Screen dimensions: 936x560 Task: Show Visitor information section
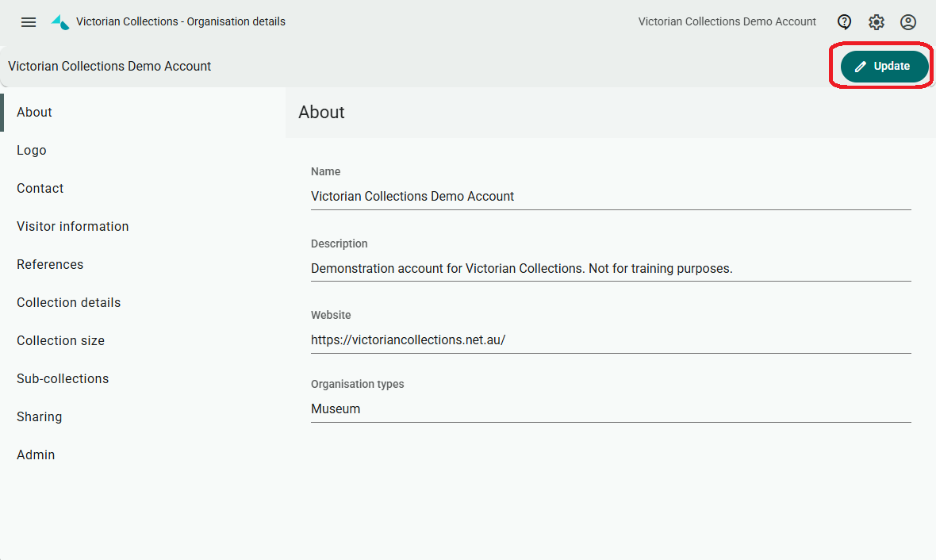73,227
